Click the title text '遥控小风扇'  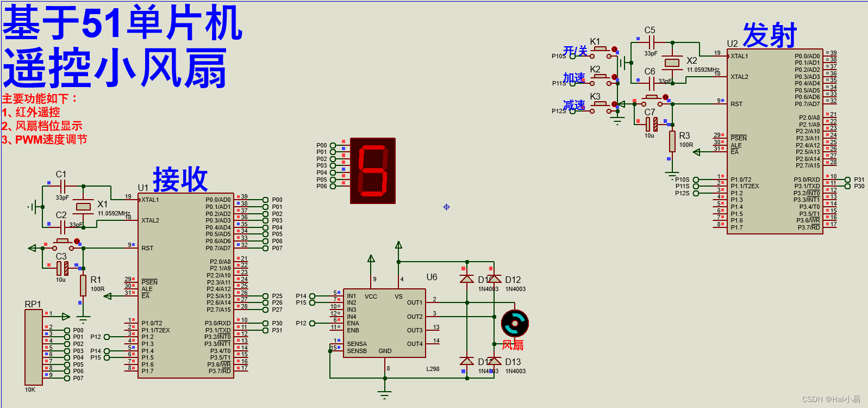(115, 68)
